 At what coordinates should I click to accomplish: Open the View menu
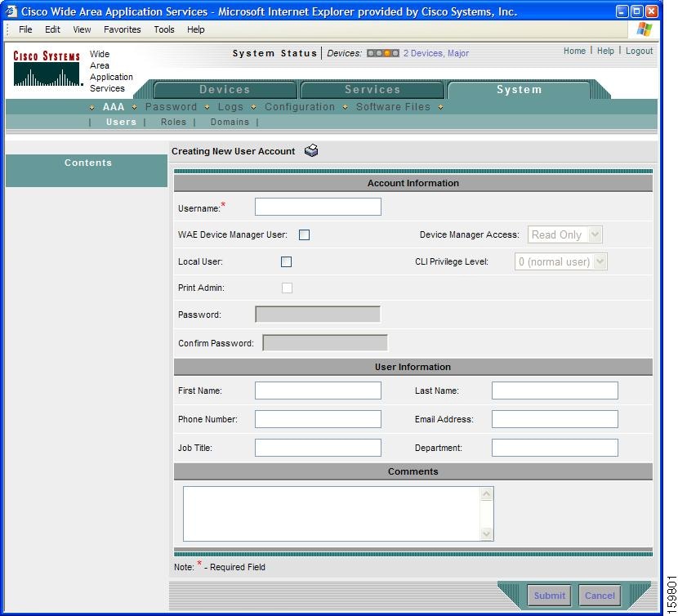coord(82,29)
